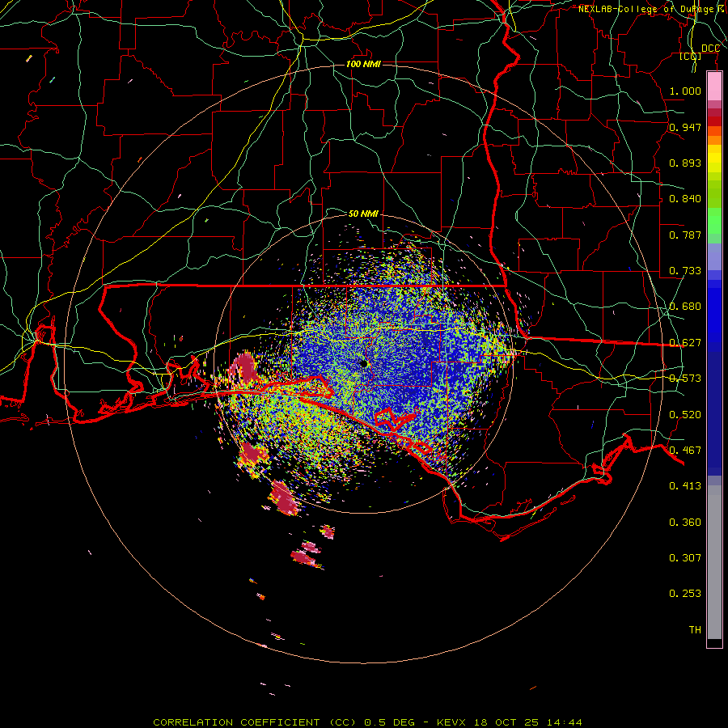Select the 0.627 scale value

click(x=685, y=343)
